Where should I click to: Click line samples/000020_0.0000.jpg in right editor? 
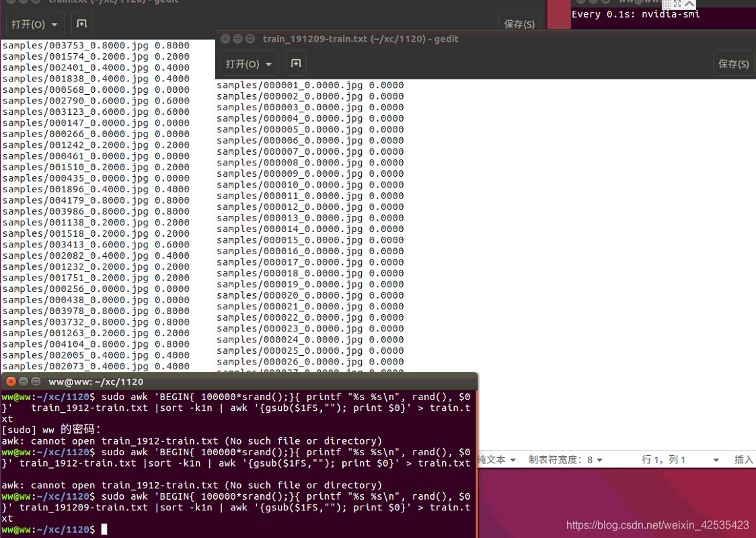[310, 295]
